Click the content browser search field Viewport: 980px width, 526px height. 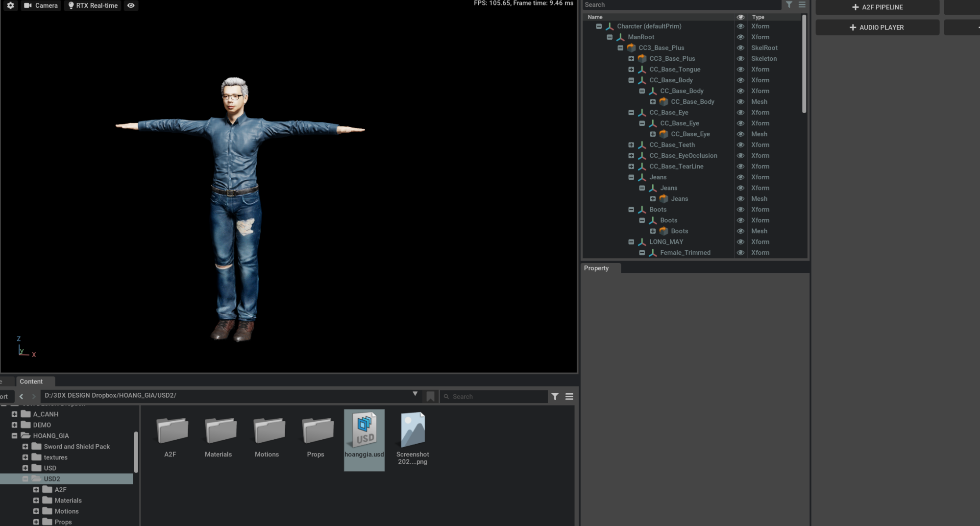click(494, 397)
